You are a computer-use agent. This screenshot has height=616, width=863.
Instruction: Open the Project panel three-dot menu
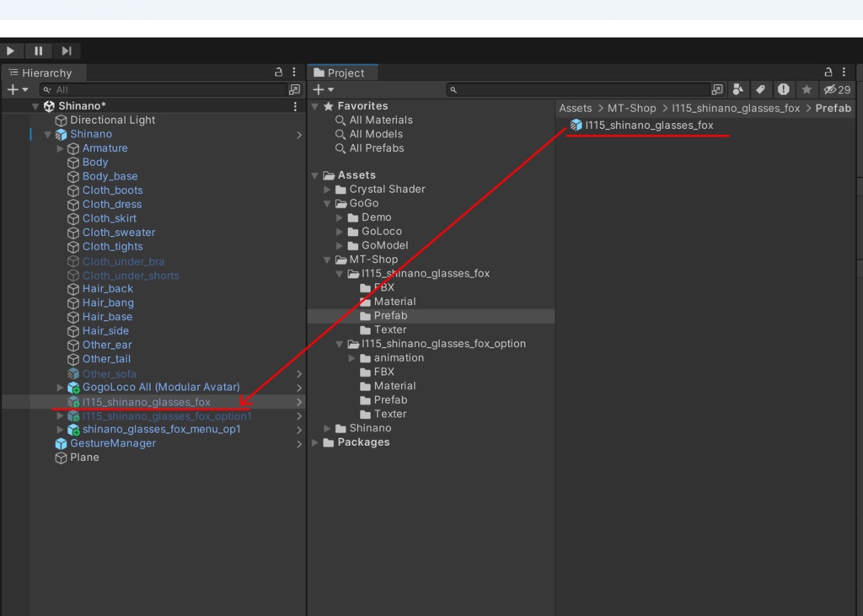tap(844, 72)
